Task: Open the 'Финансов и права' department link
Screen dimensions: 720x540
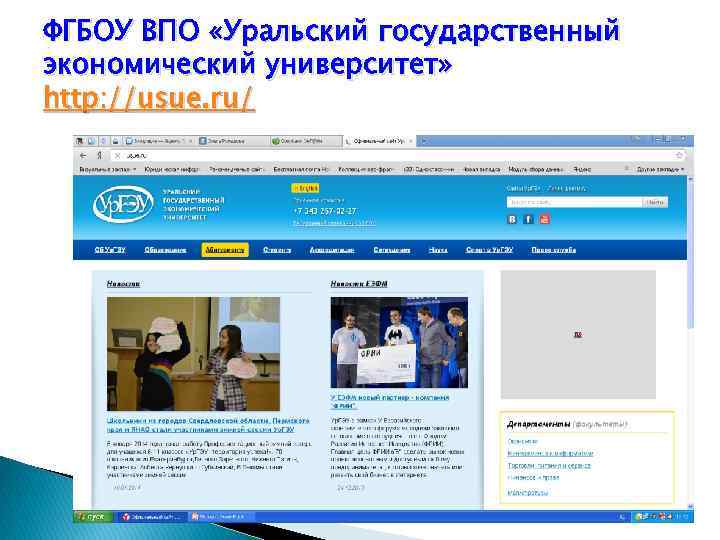Action: 533,478
